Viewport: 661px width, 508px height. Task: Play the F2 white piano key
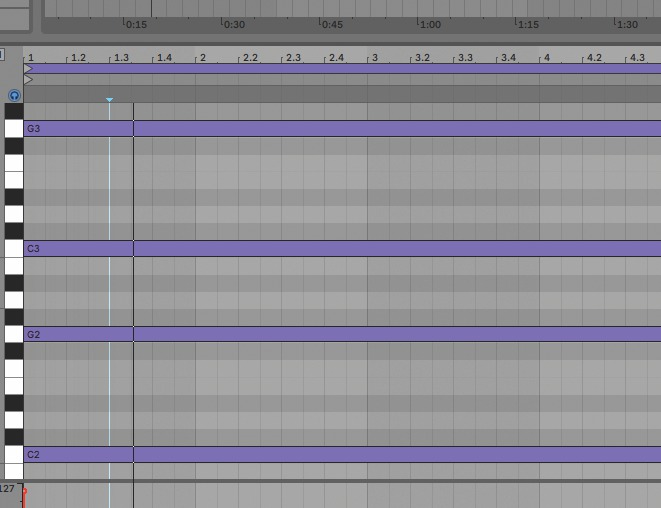coord(14,369)
